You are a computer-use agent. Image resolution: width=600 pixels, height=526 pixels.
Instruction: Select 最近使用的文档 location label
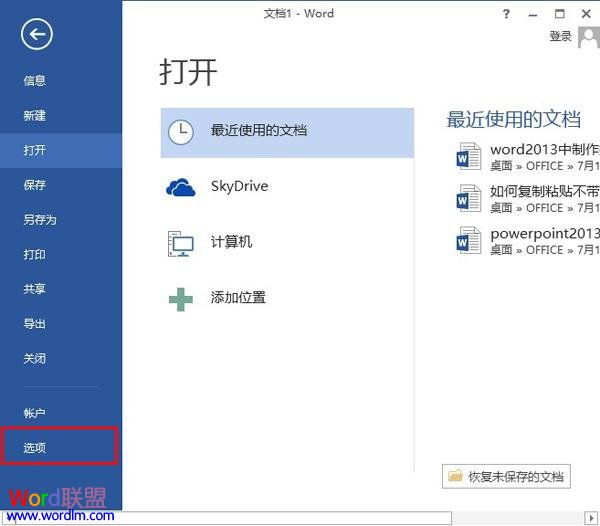(259, 130)
